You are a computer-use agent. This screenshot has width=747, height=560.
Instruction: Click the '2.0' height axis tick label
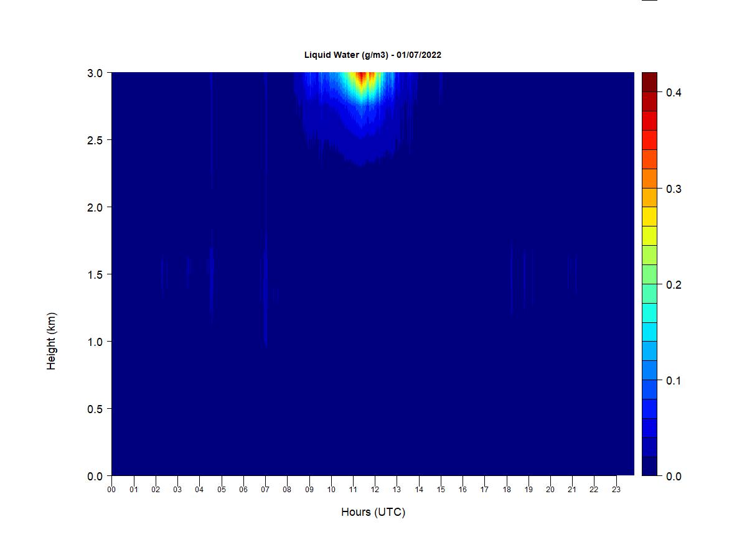95,207
